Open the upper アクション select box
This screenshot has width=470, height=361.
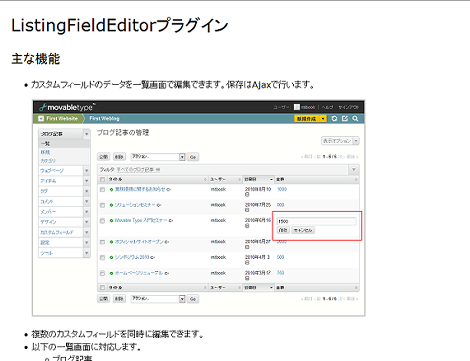pos(158,157)
